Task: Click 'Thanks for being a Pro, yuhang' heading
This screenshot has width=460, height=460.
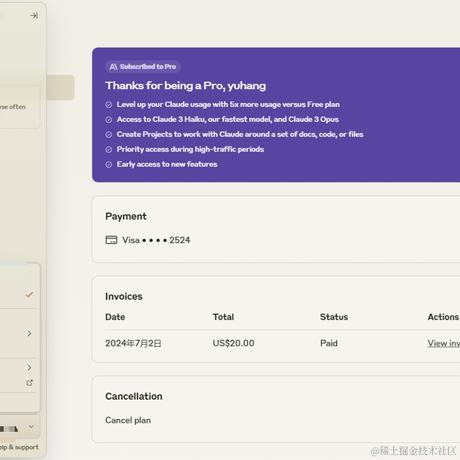Action: point(186,86)
